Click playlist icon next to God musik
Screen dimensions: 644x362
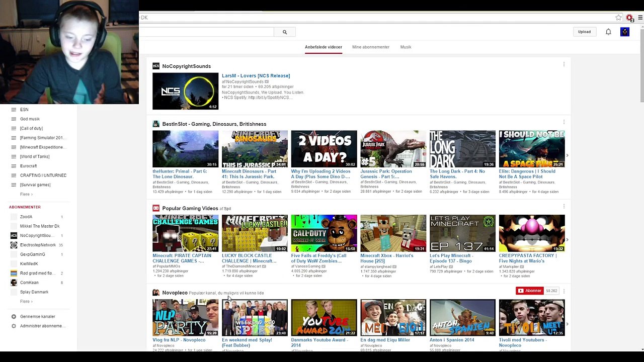pos(14,119)
